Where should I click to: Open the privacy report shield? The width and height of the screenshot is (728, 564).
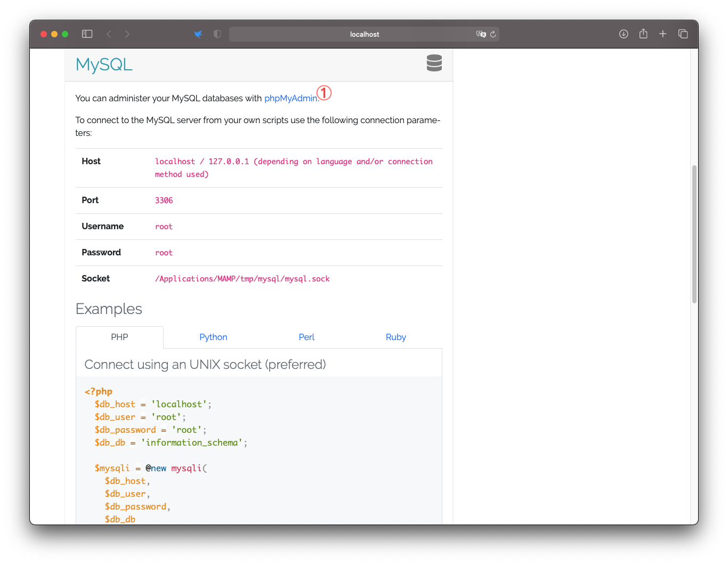[x=217, y=34]
